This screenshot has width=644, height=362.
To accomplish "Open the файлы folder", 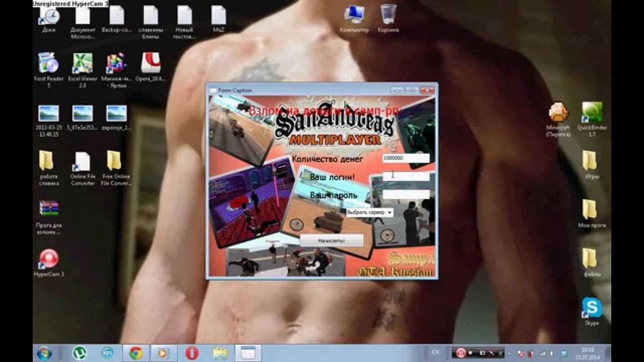I will [x=592, y=262].
